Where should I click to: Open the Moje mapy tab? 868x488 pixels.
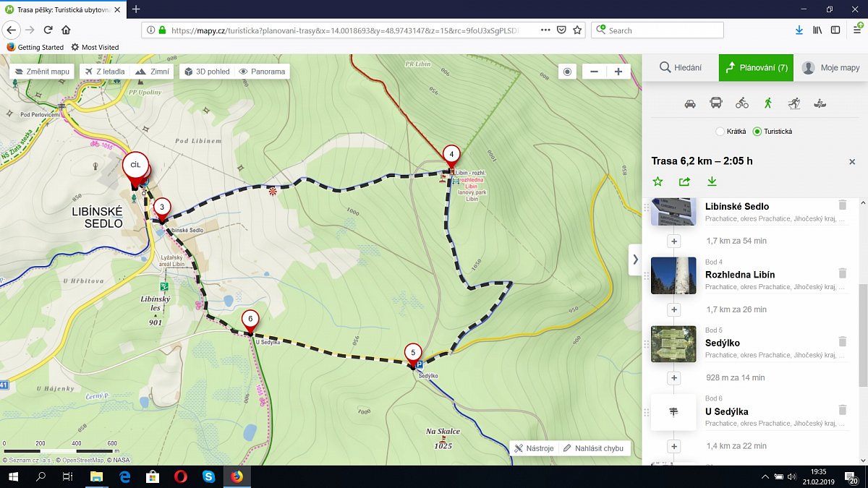point(831,68)
